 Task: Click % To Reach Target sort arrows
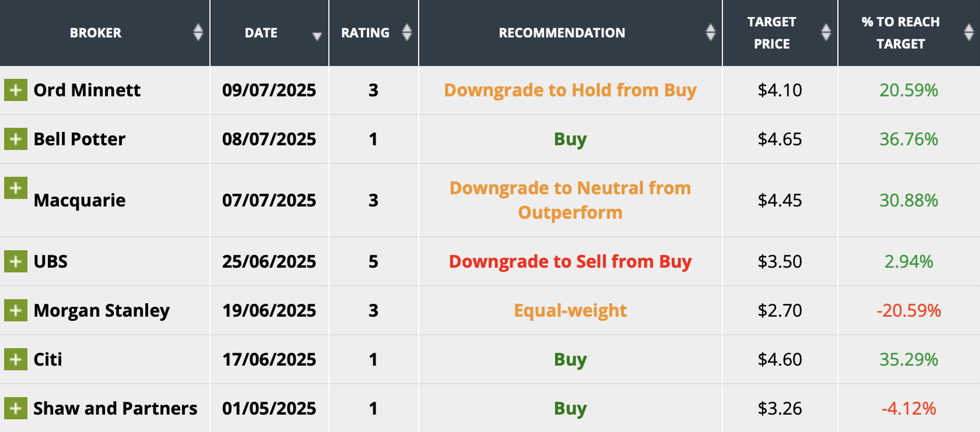[968, 32]
